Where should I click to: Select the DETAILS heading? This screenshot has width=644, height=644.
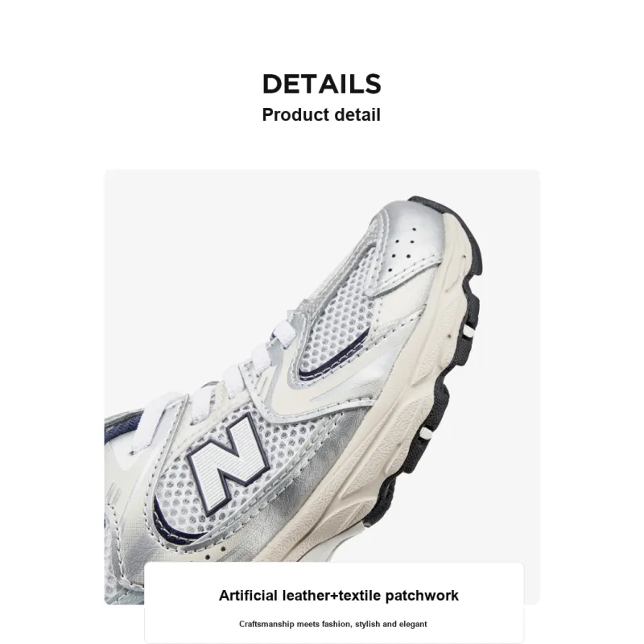pos(321,84)
